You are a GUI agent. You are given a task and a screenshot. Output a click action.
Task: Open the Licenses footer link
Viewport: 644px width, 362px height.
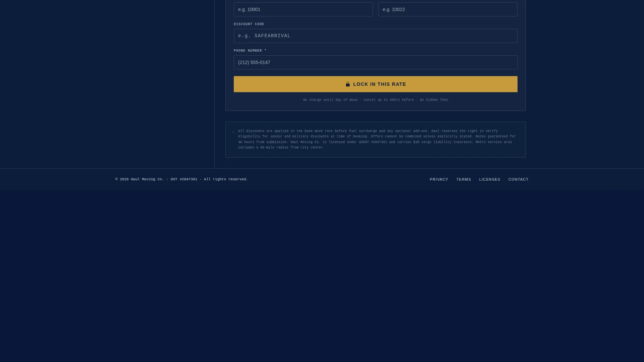[x=490, y=179]
